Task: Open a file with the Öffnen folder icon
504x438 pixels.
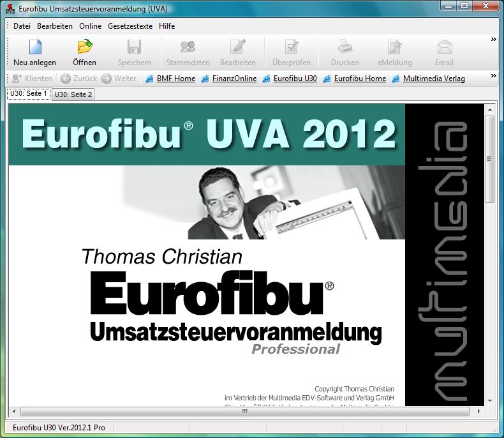Action: [85, 47]
